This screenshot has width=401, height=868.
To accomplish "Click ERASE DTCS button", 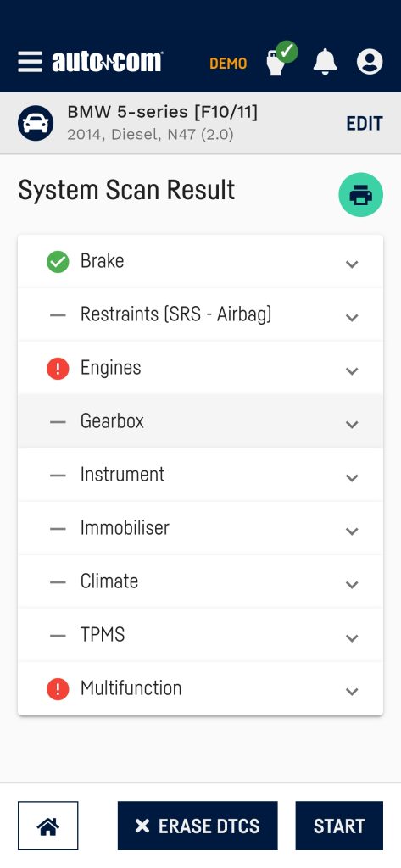I will coord(198,826).
